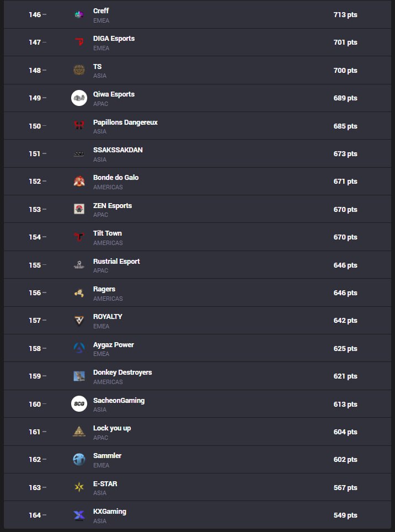Screen dimensions: 395x532
Task: Open the Qiwa Esports round logo
Action: [79, 98]
